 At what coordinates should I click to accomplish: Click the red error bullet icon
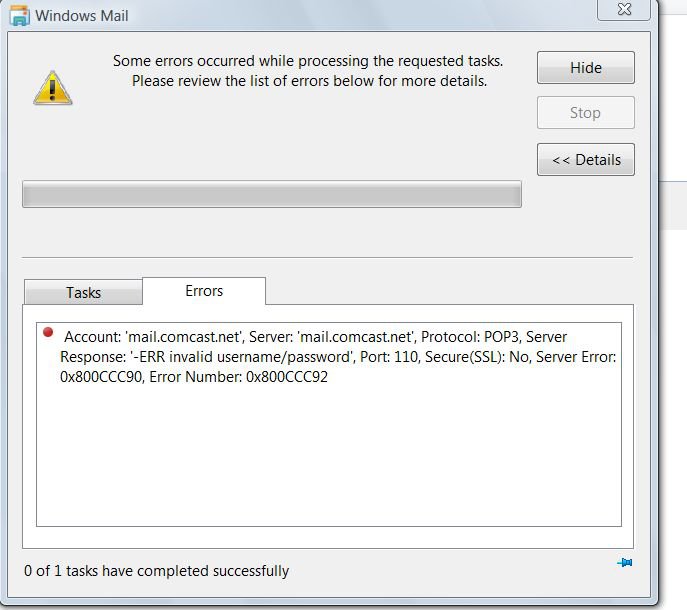48,332
